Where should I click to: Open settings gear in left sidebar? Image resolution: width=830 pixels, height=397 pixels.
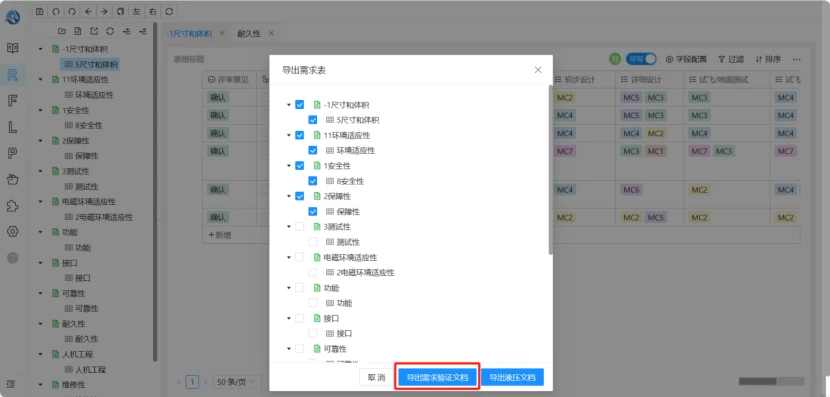click(x=13, y=231)
